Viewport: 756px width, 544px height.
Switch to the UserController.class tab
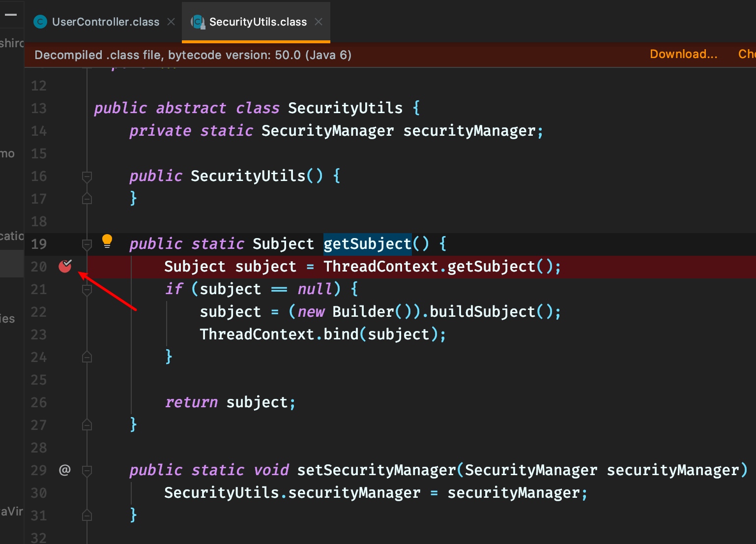pos(105,22)
